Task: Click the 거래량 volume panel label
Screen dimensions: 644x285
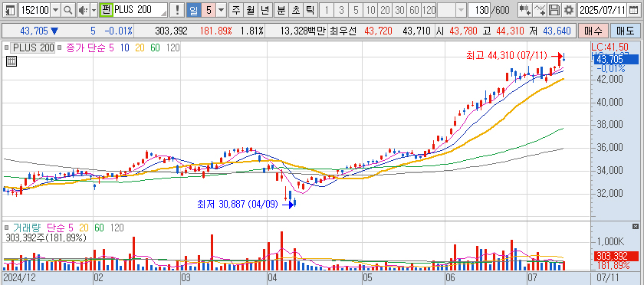Action: pyautogui.click(x=28, y=228)
